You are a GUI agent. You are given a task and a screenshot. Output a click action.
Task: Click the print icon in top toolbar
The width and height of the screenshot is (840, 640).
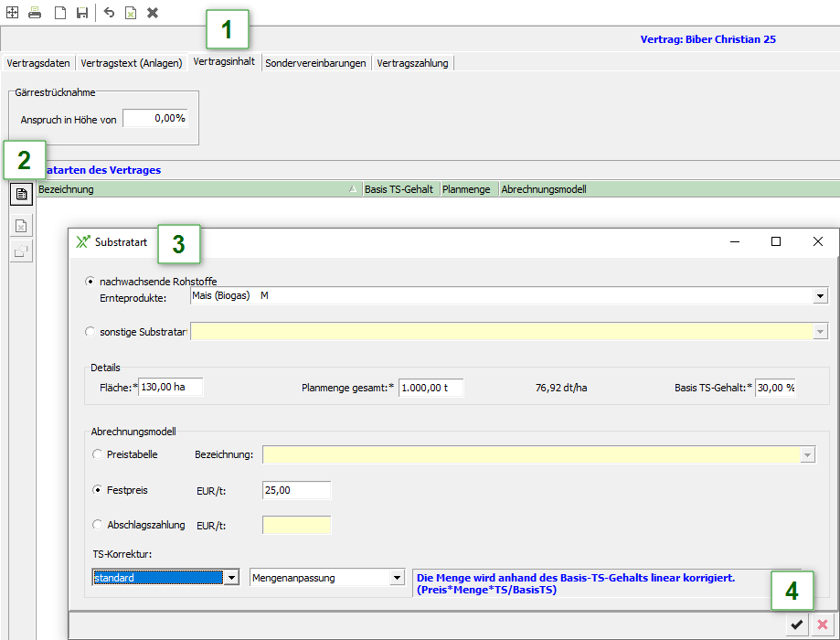[x=35, y=13]
